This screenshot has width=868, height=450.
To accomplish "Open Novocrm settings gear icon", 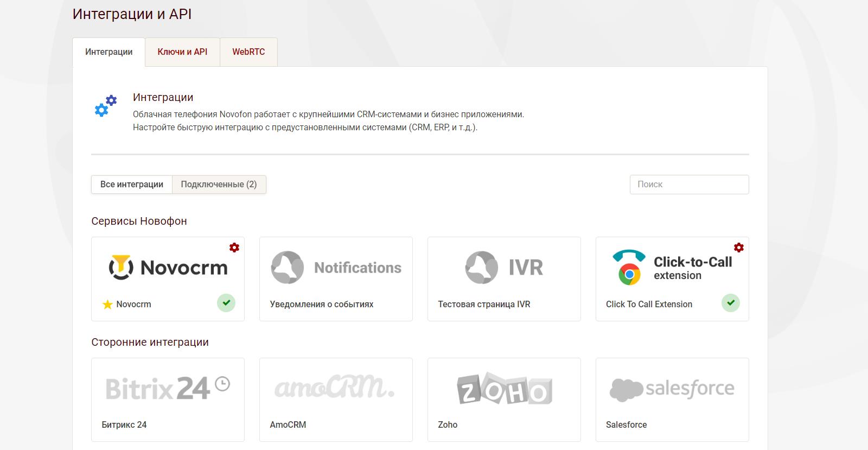I will pos(234,248).
